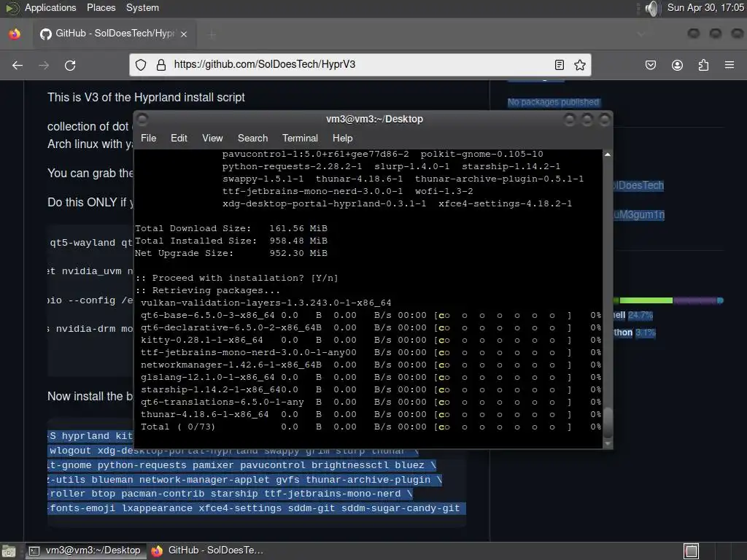Viewport: 747px width, 560px height.
Task: Open the tracking protection shield icon
Action: point(141,65)
